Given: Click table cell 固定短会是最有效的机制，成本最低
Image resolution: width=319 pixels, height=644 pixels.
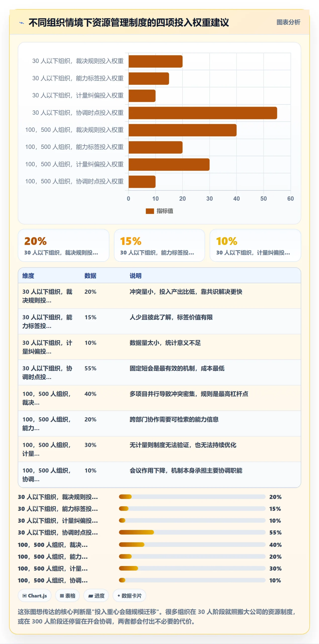Looking at the screenshot, I should 177,368.
